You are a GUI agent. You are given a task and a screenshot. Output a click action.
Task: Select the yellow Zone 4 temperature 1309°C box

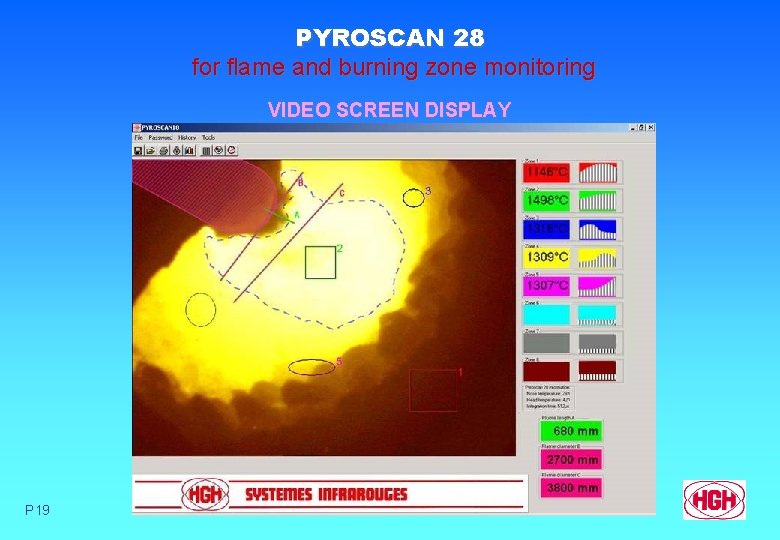(x=546, y=258)
